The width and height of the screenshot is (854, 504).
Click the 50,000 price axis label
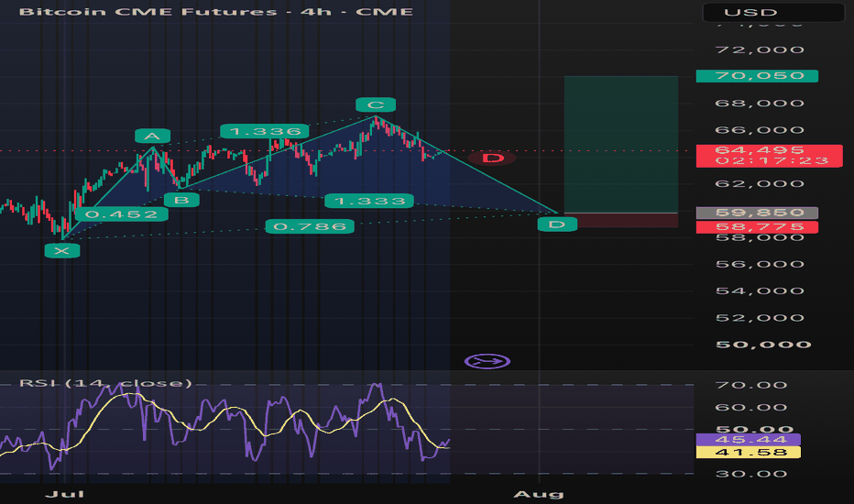[x=763, y=345]
